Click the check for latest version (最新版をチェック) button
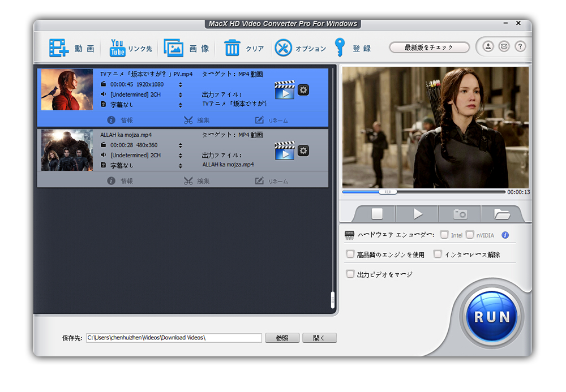The width and height of the screenshot is (566, 392). click(x=429, y=48)
